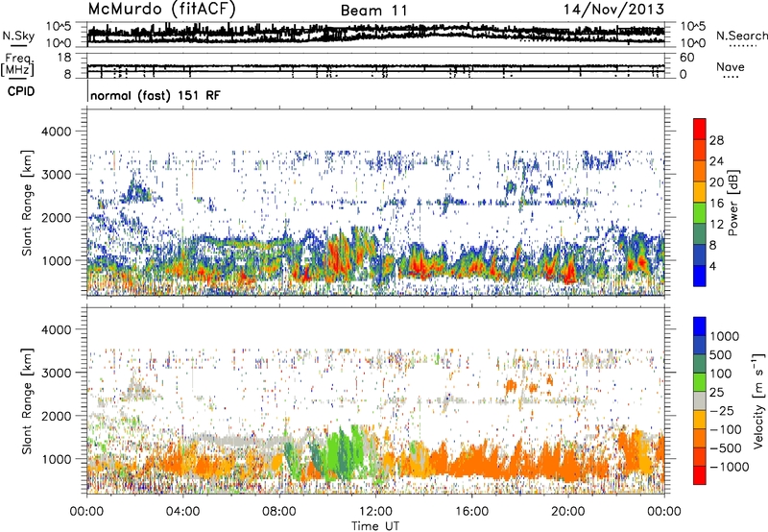This screenshot has width=768, height=532.
Task: Click the '18' frequency axis tick
Action: click(x=64, y=58)
